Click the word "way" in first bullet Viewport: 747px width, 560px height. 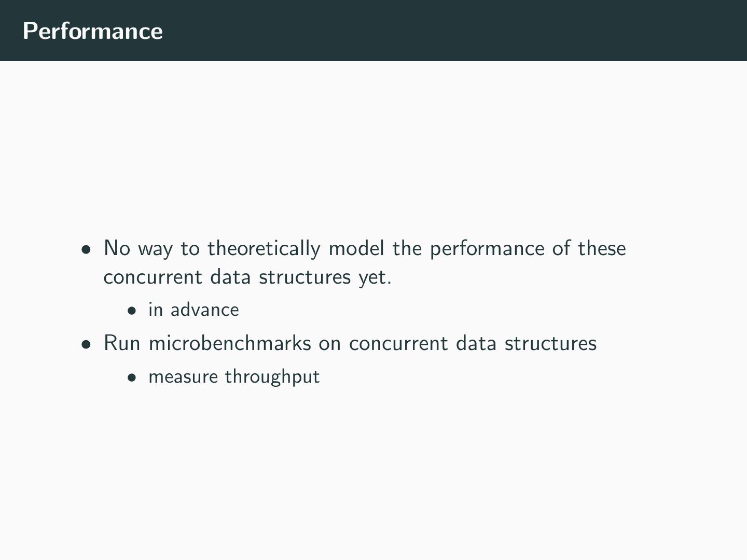pos(155,249)
